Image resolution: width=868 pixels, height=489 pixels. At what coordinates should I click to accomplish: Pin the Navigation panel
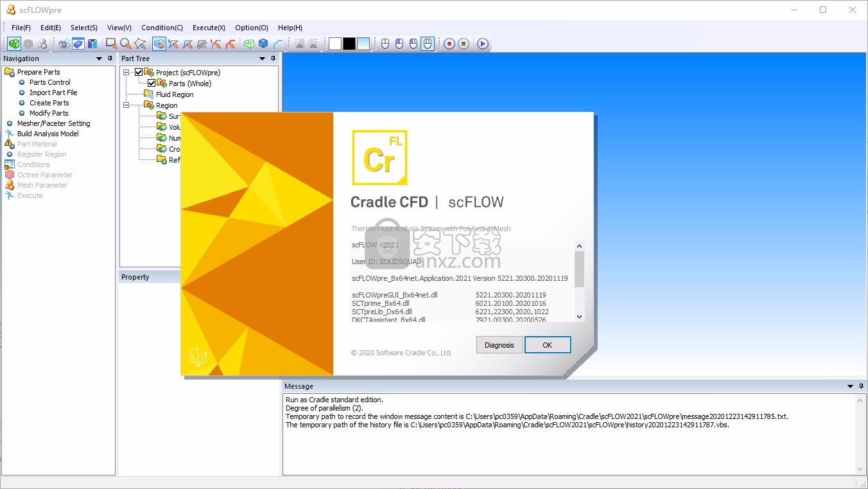click(x=110, y=58)
